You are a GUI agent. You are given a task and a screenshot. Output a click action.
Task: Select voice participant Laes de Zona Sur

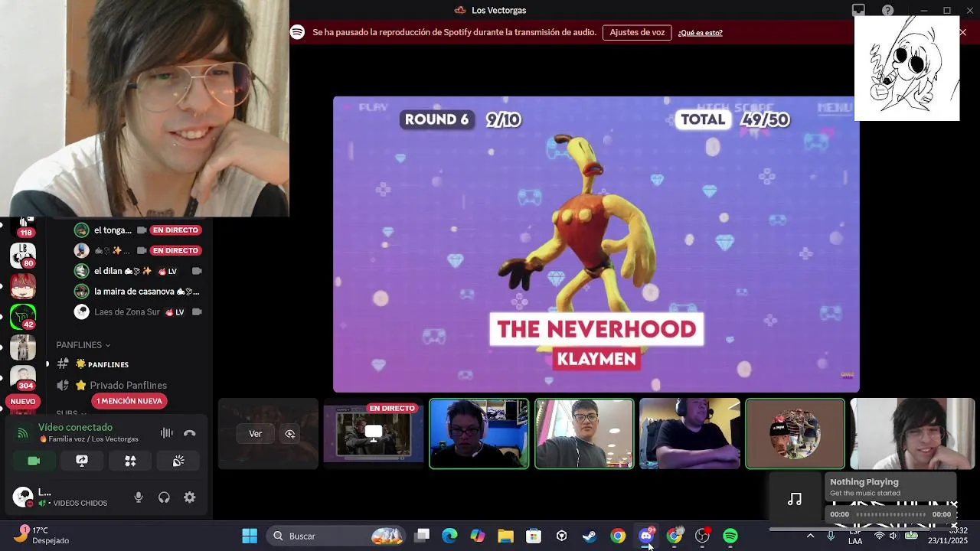[x=139, y=311]
